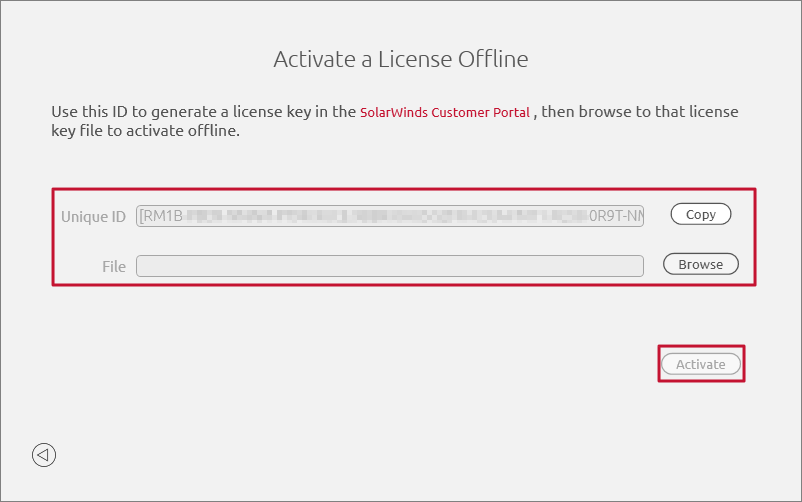Screen dimensions: 802x502
Task: Click the Activate a License Offline heading
Action: 400,59
